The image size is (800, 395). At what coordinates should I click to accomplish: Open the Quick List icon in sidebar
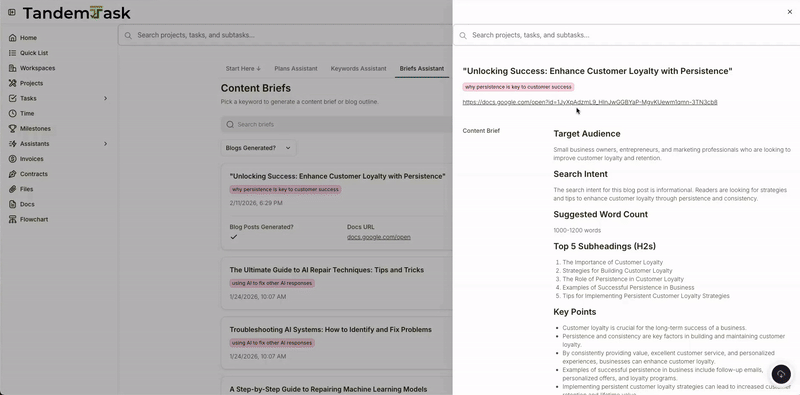click(x=12, y=53)
